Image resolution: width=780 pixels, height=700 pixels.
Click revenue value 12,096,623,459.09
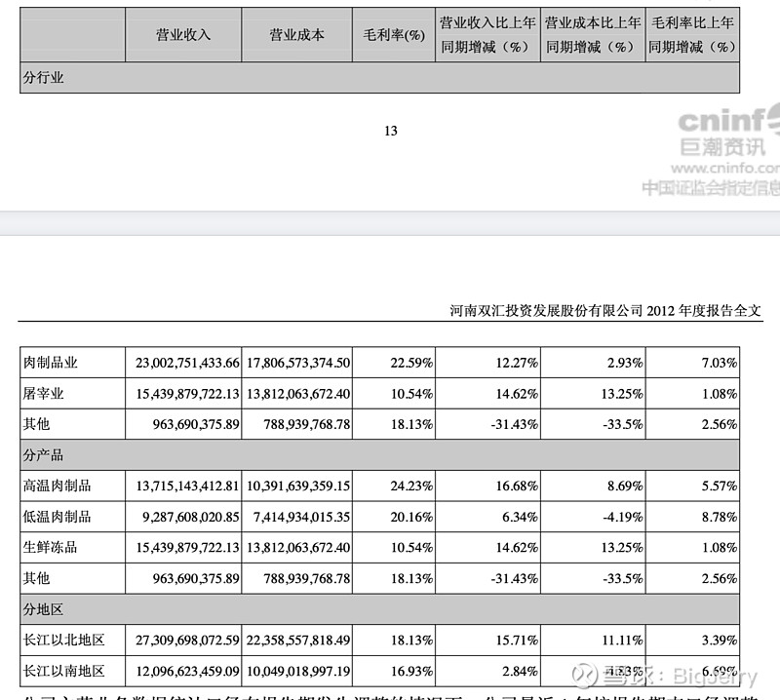pyautogui.click(x=187, y=671)
